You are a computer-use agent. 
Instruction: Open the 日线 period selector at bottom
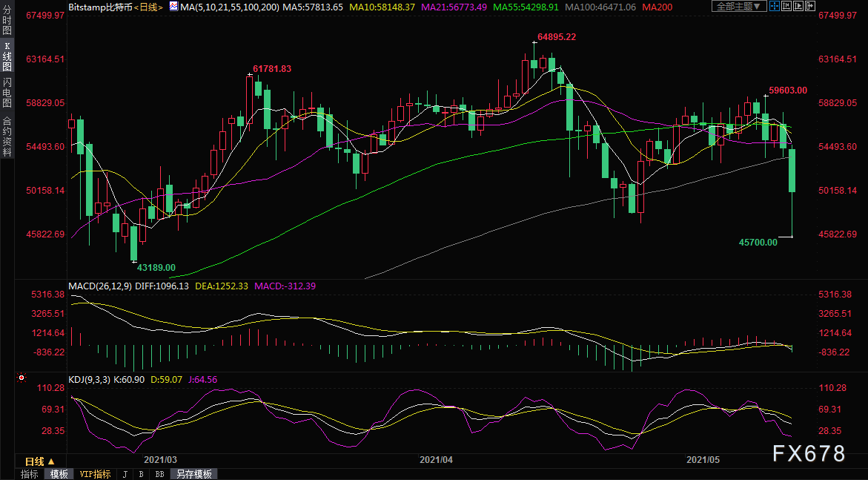pos(40,461)
